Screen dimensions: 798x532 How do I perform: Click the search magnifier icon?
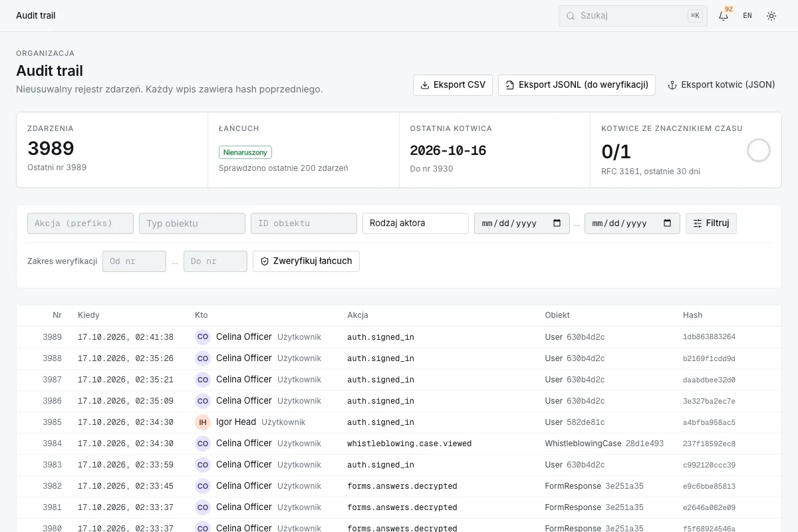[570, 16]
